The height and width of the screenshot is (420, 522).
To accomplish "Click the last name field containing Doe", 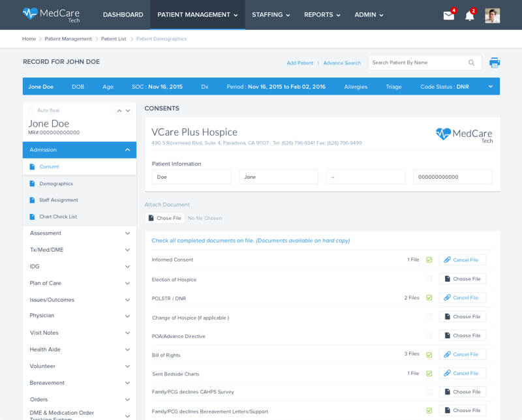I will pos(191,177).
